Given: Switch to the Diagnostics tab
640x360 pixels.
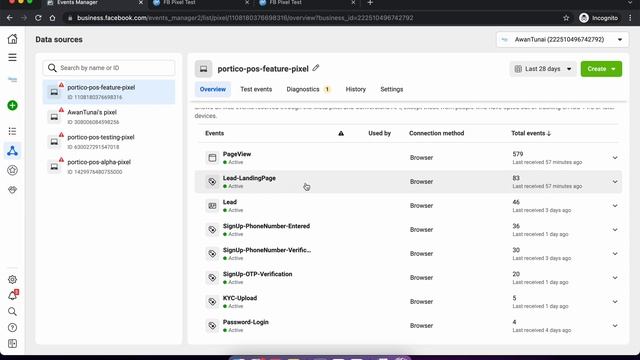Looking at the screenshot, I should pyautogui.click(x=308, y=89).
